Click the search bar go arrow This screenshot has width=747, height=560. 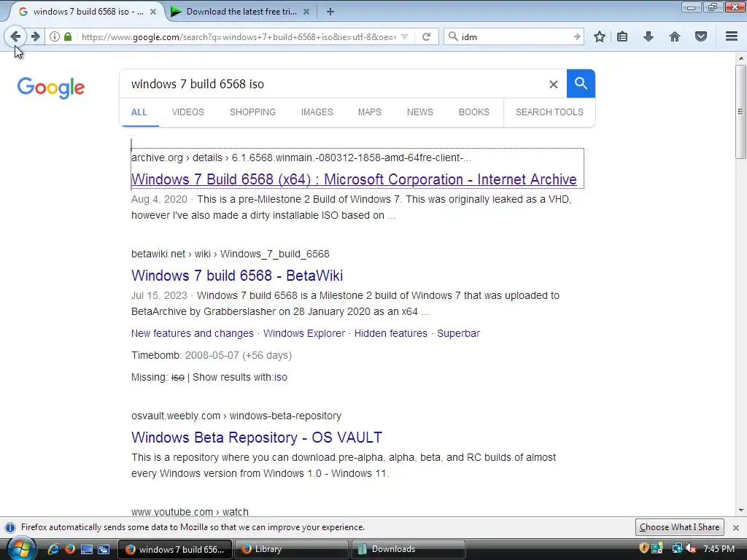click(576, 36)
